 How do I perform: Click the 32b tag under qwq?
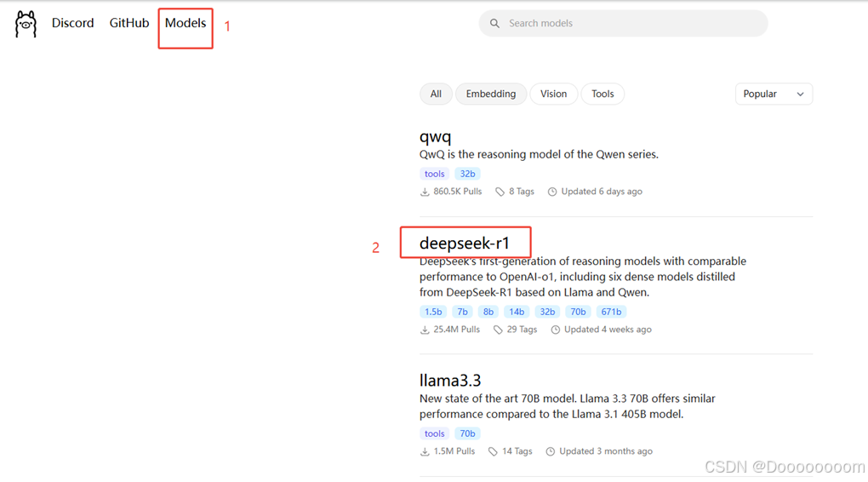(468, 174)
